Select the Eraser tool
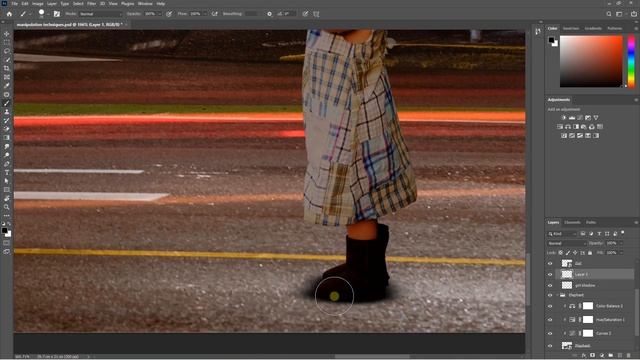Viewport: 640px width, 360px height. [x=7, y=129]
